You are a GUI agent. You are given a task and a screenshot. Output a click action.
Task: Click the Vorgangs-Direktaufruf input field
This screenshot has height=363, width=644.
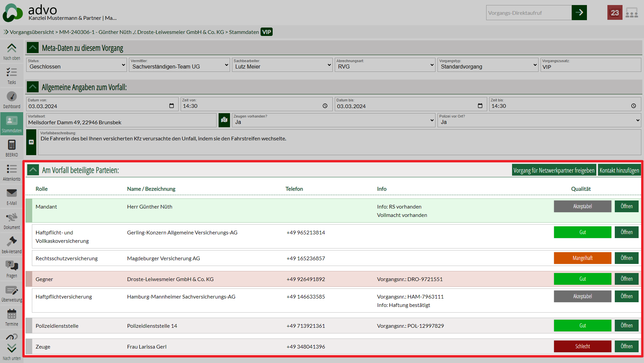click(x=528, y=13)
